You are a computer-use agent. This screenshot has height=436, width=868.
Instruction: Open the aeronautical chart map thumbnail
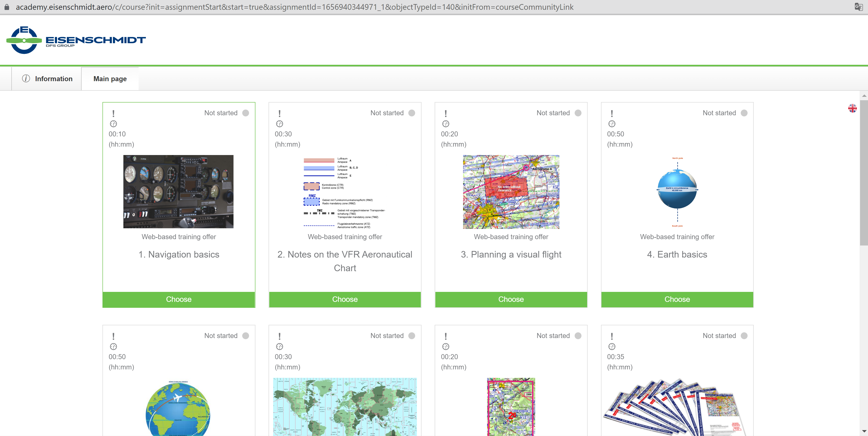511,192
